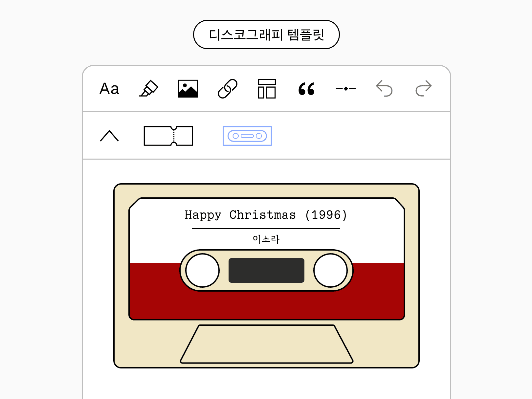The image size is (532, 399).
Task: Select the right cassette reel circle
Action: click(330, 270)
